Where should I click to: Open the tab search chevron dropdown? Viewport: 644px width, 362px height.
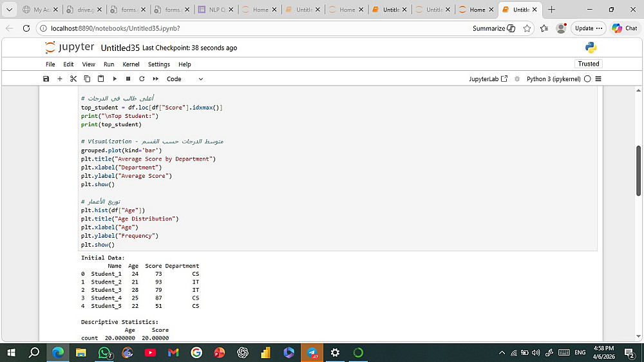[9, 10]
